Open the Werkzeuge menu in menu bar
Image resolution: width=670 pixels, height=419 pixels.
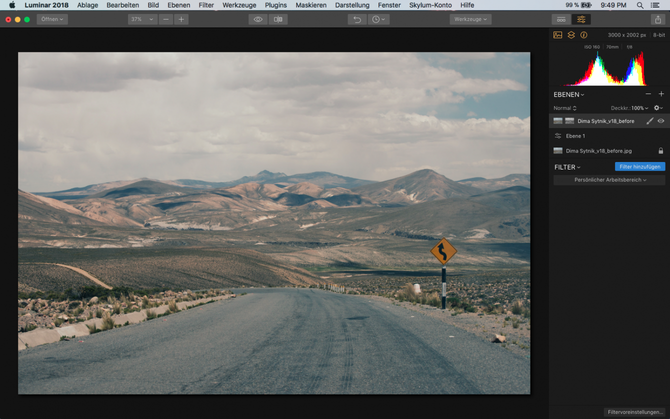(239, 5)
